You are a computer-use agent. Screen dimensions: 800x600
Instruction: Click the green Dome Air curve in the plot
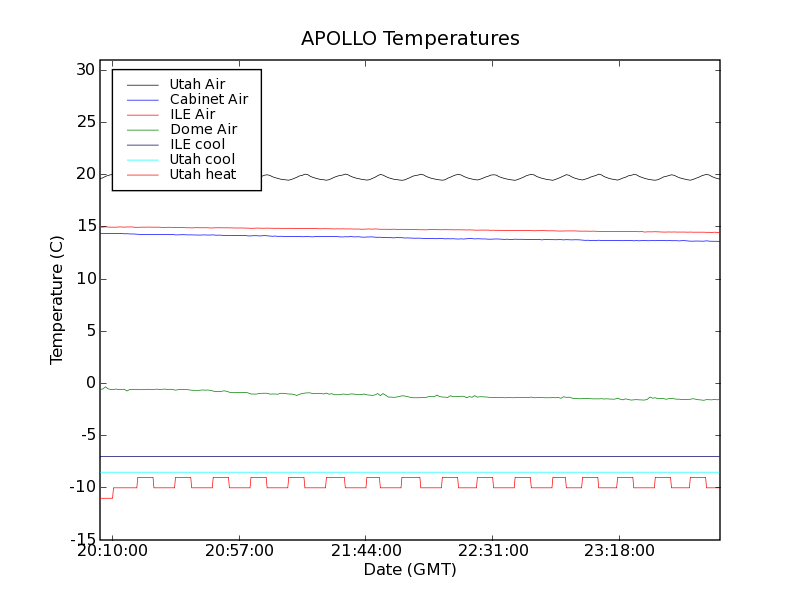(x=400, y=396)
